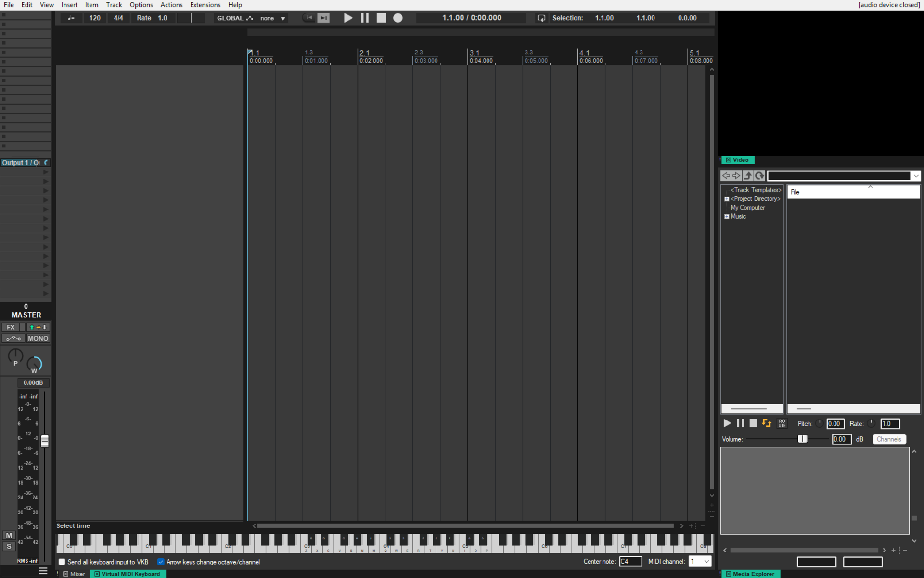Go up one folder in Media Explorer
Image resolution: width=924 pixels, height=578 pixels.
tap(748, 176)
